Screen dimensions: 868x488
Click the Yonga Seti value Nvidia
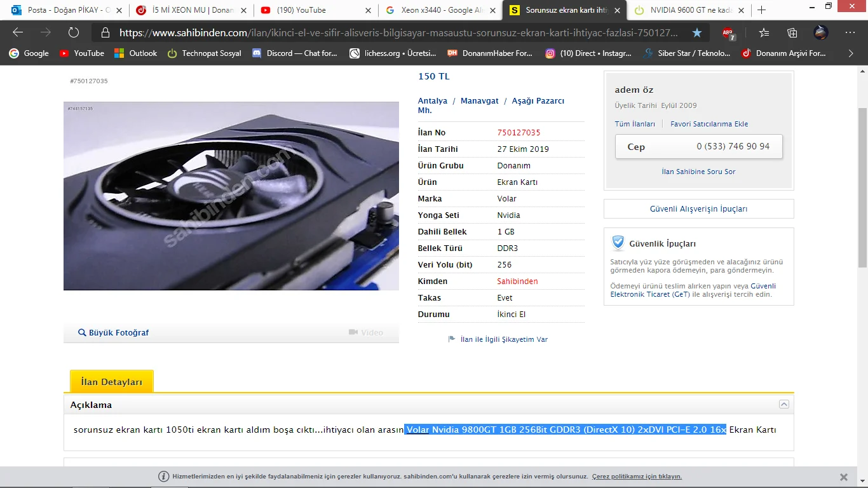point(508,215)
